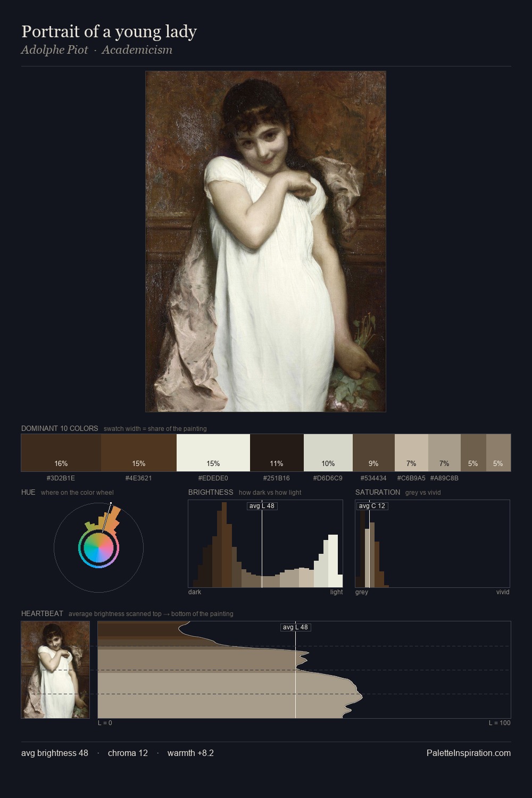Select the 9% brown swatch
This screenshot has height=798, width=532.
point(373,453)
